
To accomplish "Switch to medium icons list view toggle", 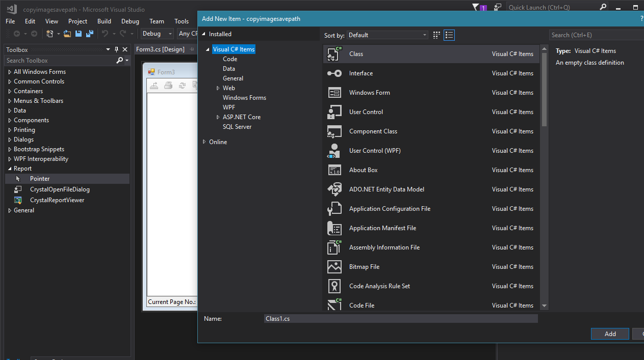I will [449, 35].
